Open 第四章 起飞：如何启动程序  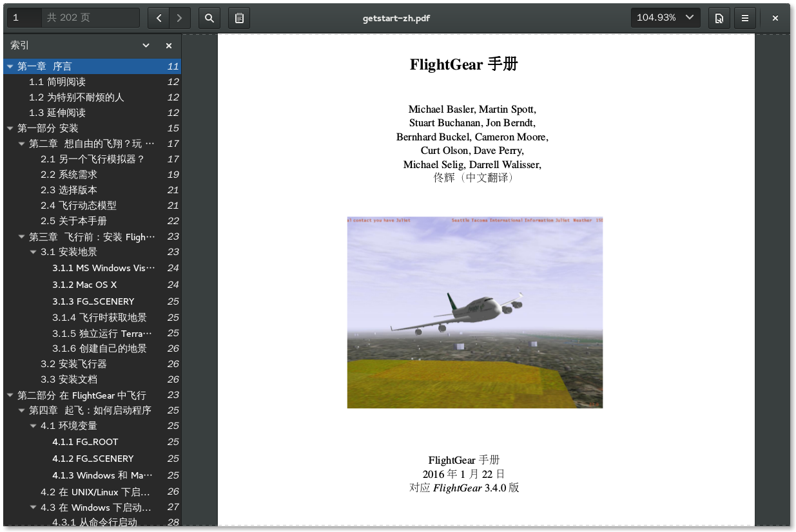coord(92,410)
